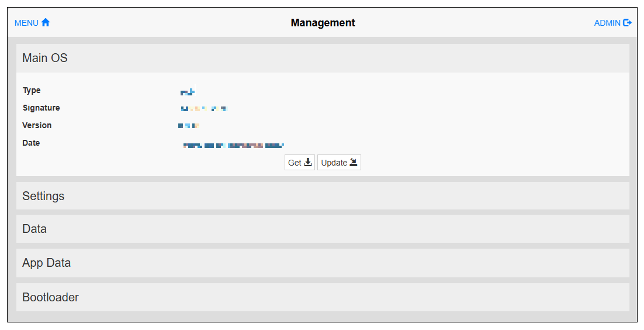Click the logout icon next to ADMIN
This screenshot has height=330, width=644.
(x=627, y=23)
